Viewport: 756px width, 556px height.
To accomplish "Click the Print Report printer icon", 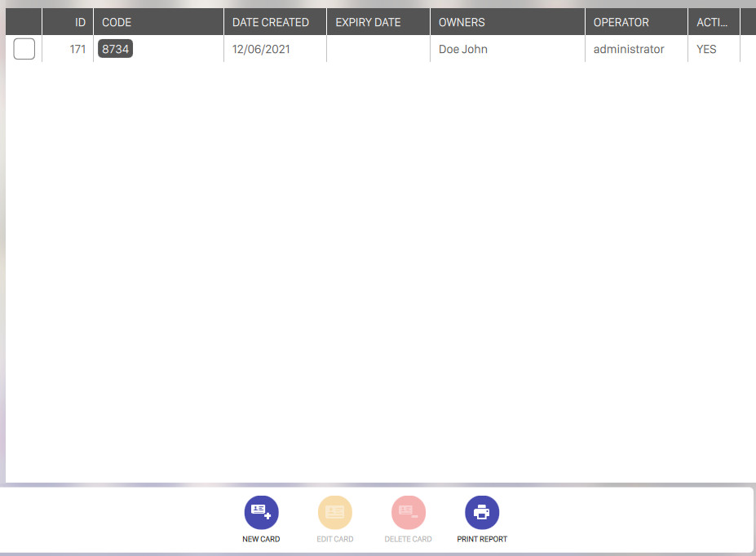I will pos(482,513).
